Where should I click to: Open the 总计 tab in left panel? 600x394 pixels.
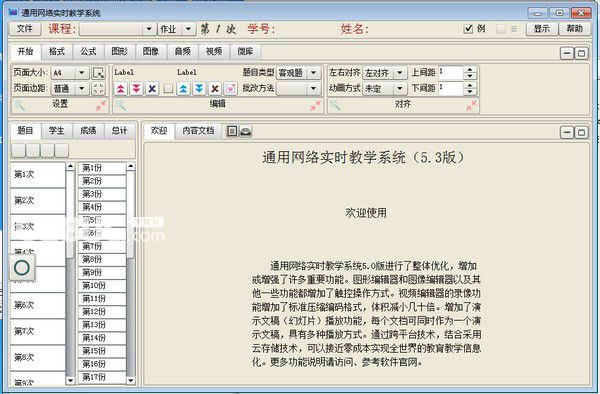click(x=119, y=131)
